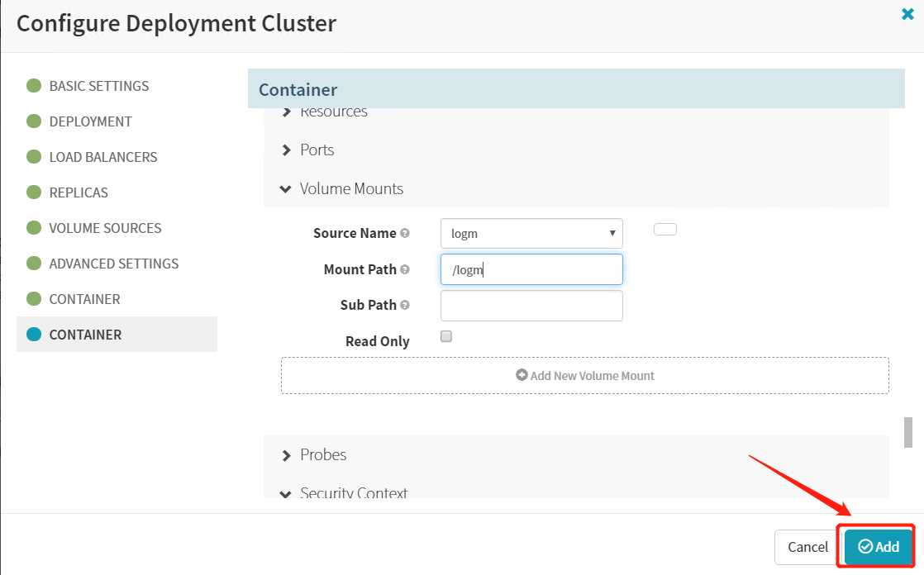Screen dimensions: 924x575
Task: Click the Add button
Action: coord(879,546)
